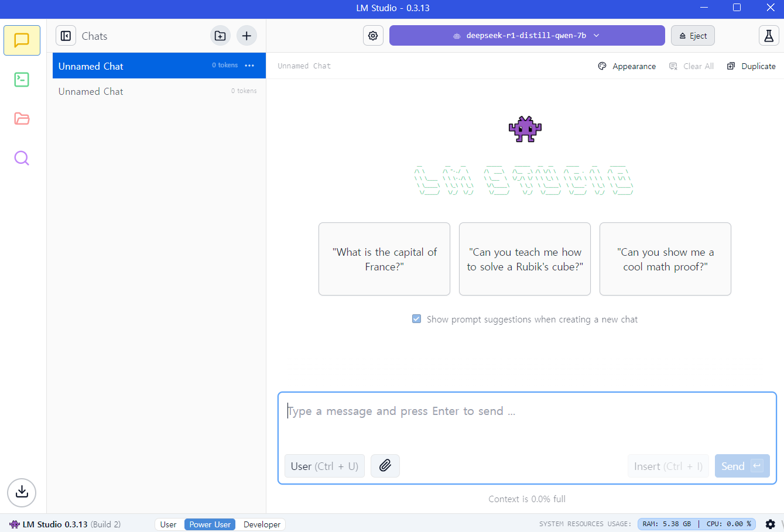Image resolution: width=784 pixels, height=532 pixels.
Task: Switch to Developer mode
Action: pyautogui.click(x=262, y=524)
